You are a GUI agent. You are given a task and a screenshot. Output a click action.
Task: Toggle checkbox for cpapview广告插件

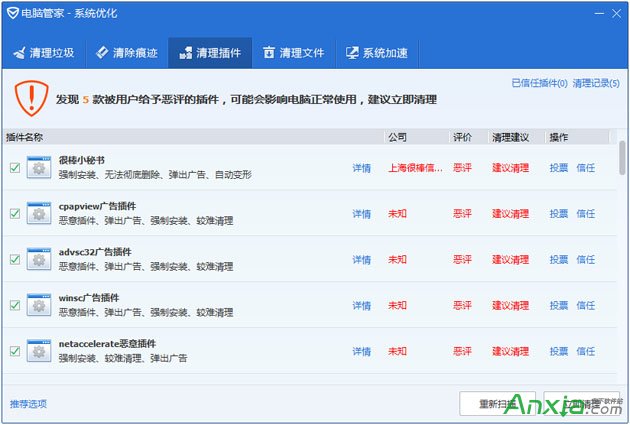(14, 214)
